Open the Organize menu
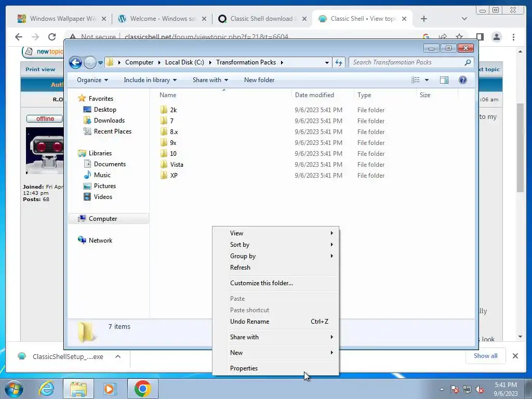This screenshot has width=532, height=399. pos(92,80)
